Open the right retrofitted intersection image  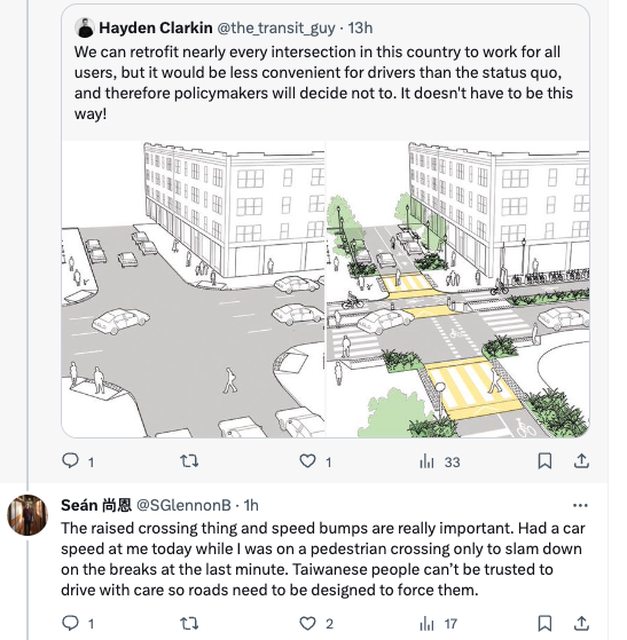click(x=458, y=289)
